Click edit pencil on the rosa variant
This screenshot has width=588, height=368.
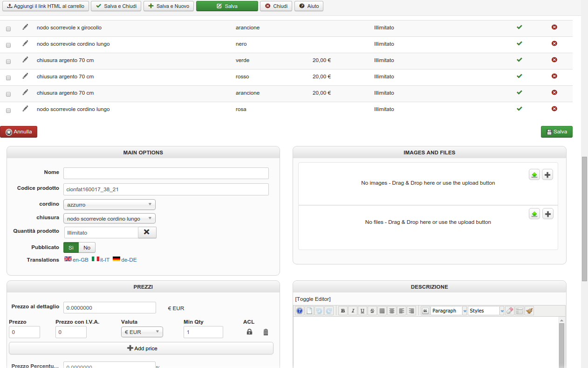tap(25, 109)
